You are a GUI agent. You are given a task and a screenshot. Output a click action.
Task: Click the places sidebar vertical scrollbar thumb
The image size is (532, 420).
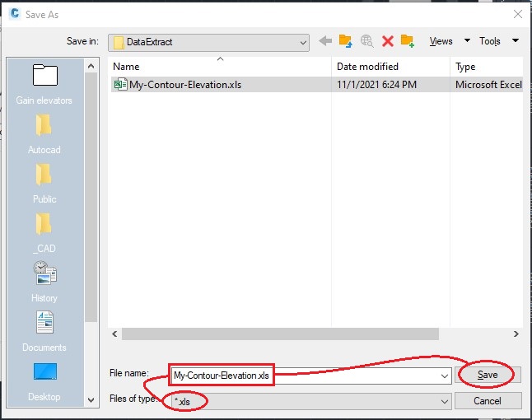pyautogui.click(x=91, y=197)
